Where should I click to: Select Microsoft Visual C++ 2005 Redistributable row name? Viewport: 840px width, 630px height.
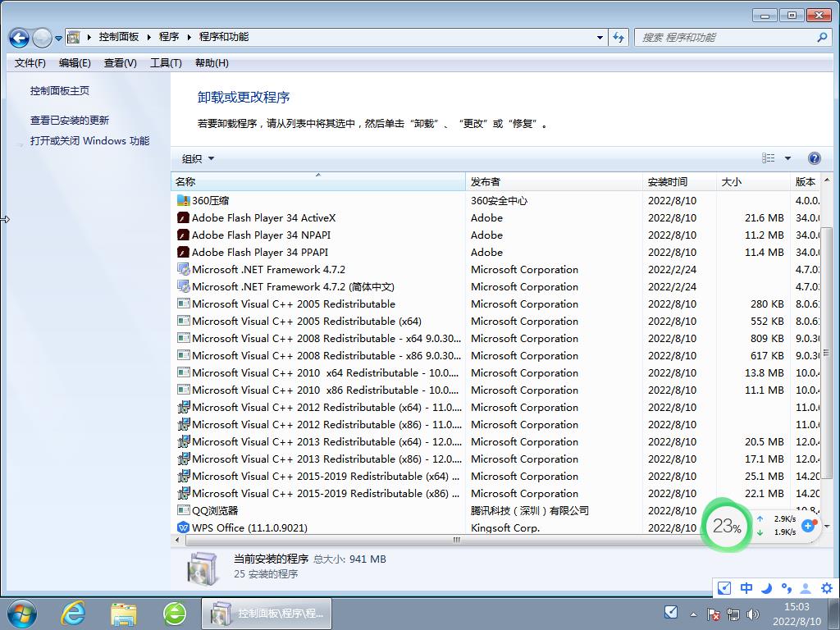(x=294, y=304)
